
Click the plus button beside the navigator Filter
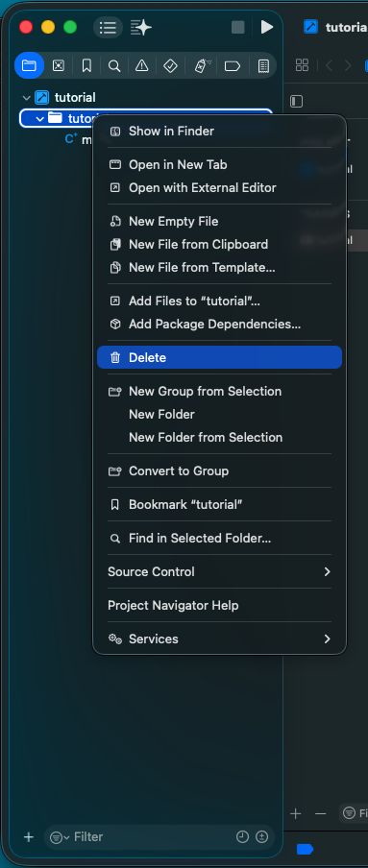(x=29, y=837)
